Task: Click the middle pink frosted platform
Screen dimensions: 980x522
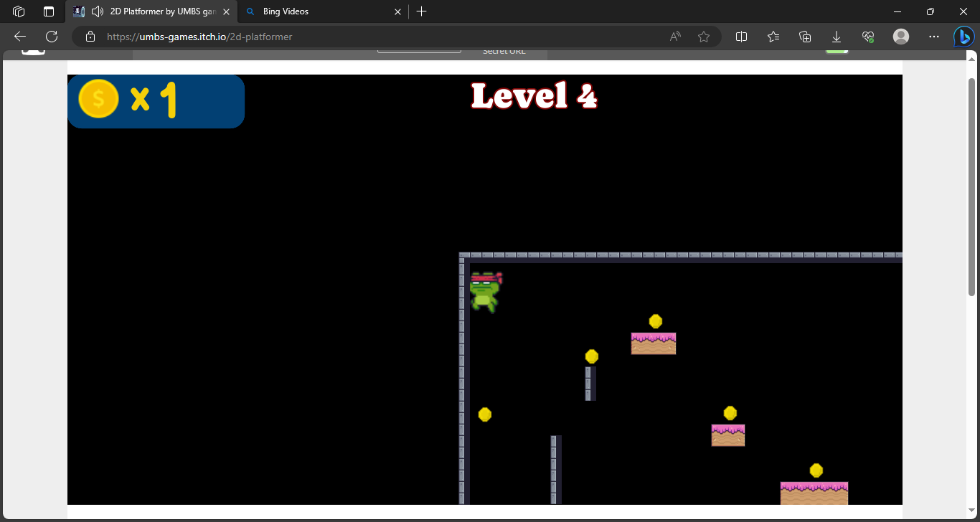Action: (728, 435)
